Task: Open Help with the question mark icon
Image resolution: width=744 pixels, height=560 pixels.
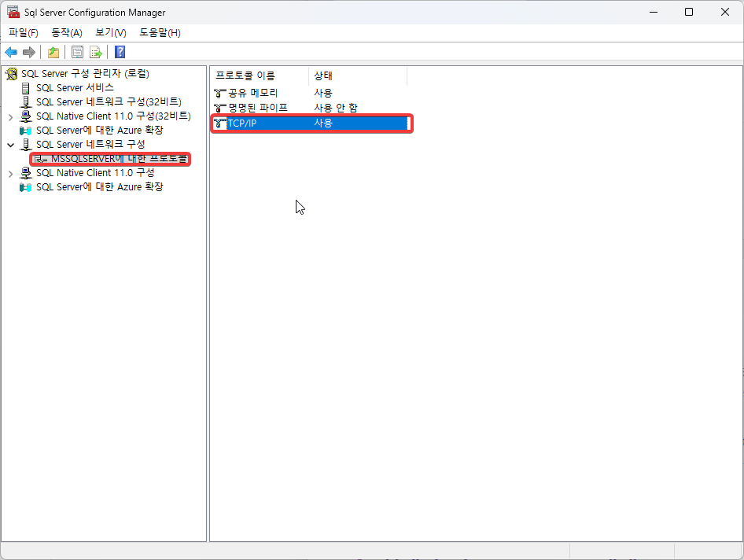Action: click(x=120, y=52)
